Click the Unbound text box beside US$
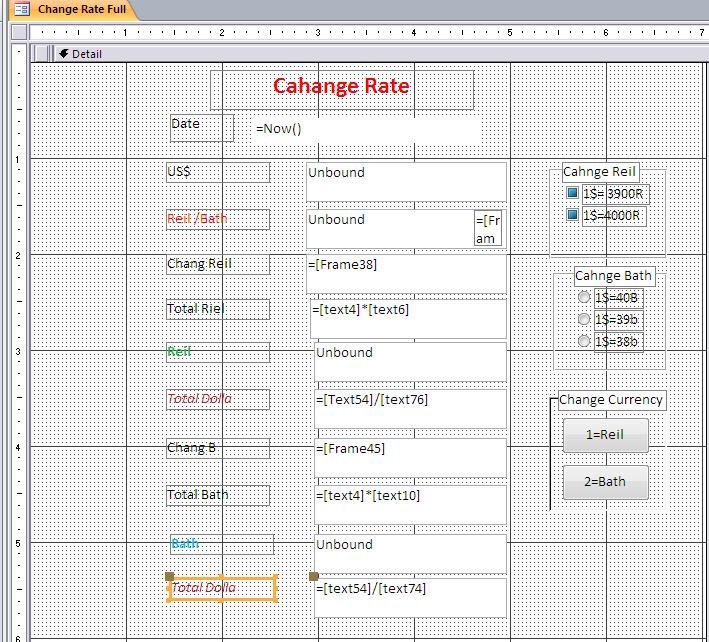 [406, 182]
